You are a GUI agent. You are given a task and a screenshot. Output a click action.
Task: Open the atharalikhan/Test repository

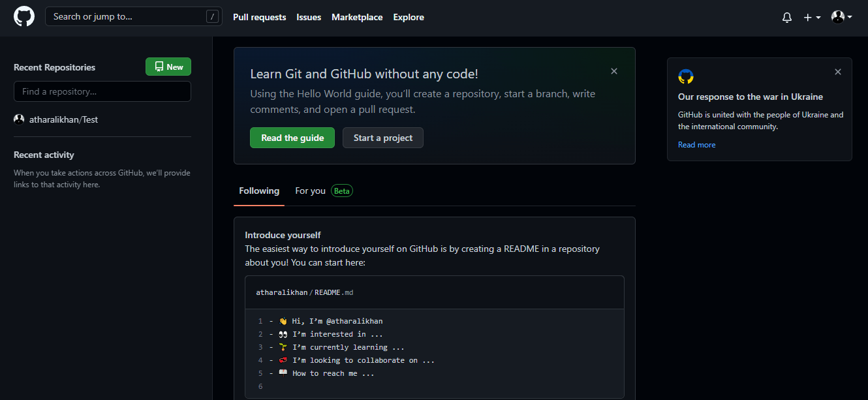(63, 119)
